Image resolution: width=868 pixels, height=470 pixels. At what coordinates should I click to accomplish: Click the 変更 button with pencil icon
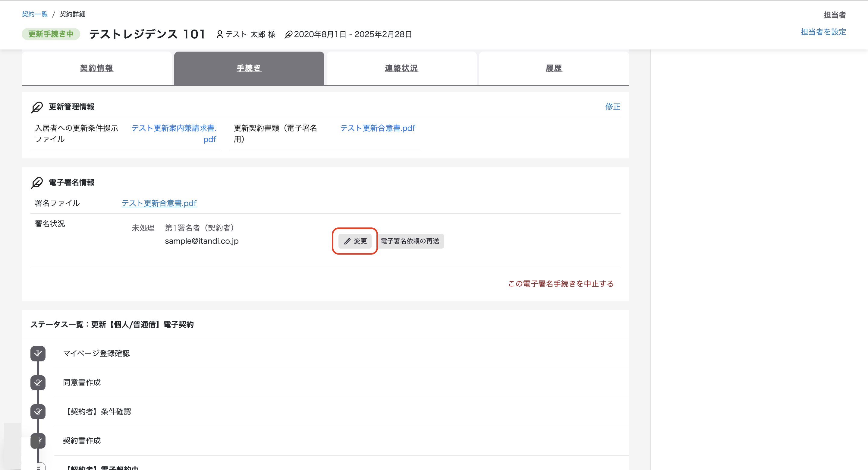click(355, 241)
